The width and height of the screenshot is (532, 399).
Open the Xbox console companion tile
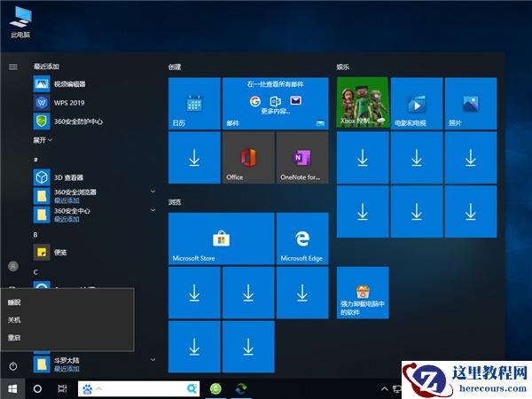pos(363,103)
